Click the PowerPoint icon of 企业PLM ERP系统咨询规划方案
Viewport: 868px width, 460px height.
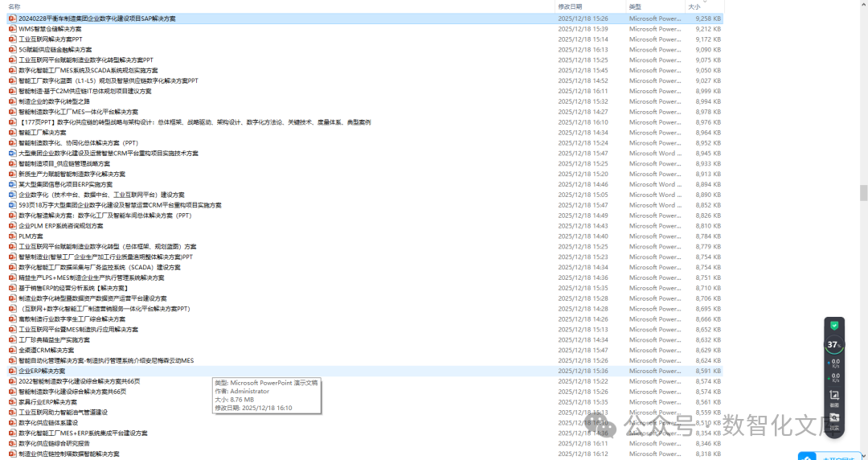[13, 226]
